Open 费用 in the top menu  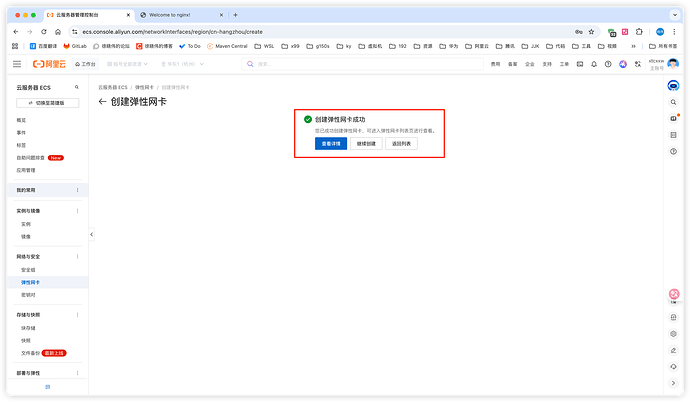coord(495,64)
